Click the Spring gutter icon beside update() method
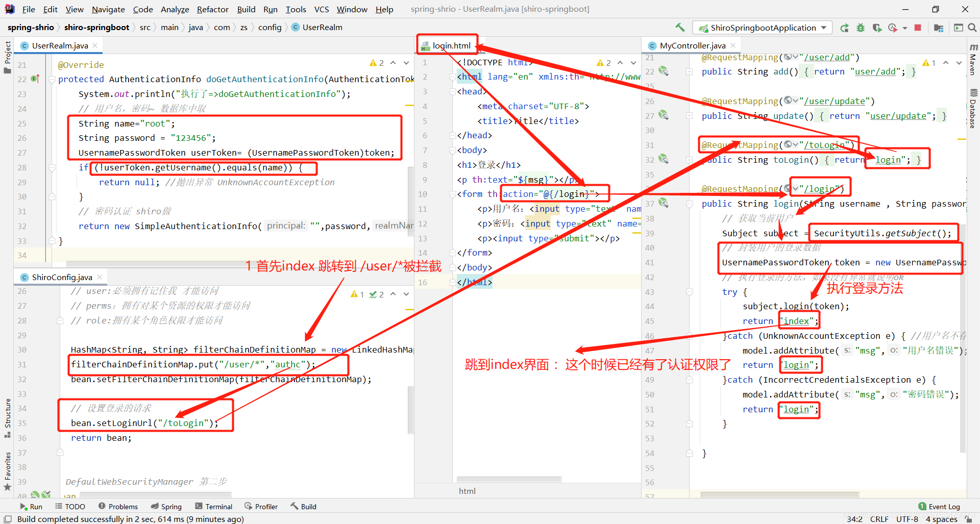Screen dimensions: 980x524 click(664, 115)
